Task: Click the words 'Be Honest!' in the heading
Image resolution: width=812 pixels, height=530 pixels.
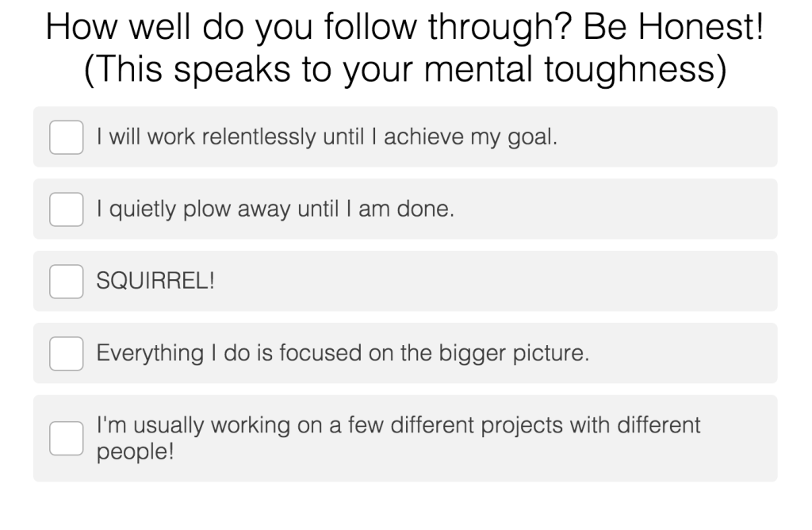Action: click(x=673, y=26)
